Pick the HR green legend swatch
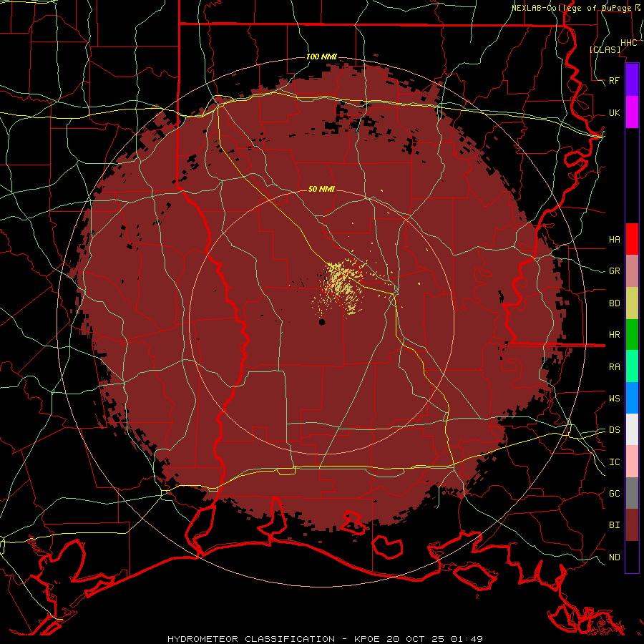 632,335
